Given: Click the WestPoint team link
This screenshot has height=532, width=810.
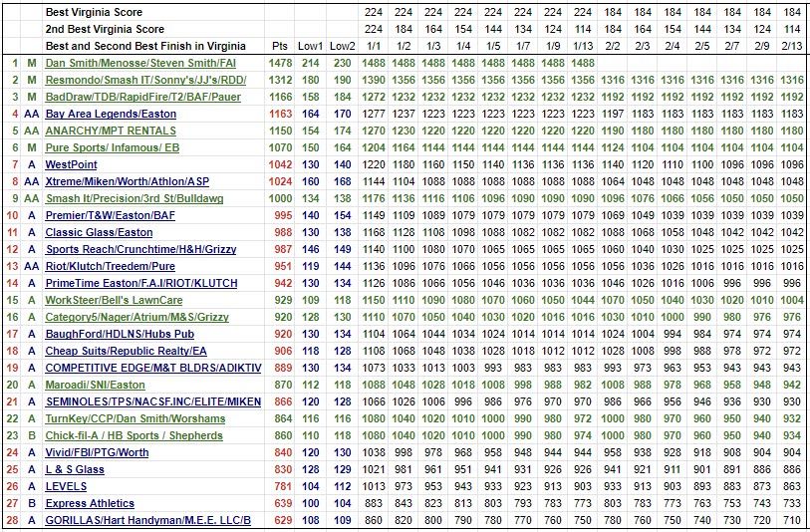Looking at the screenshot, I should 72,165.
